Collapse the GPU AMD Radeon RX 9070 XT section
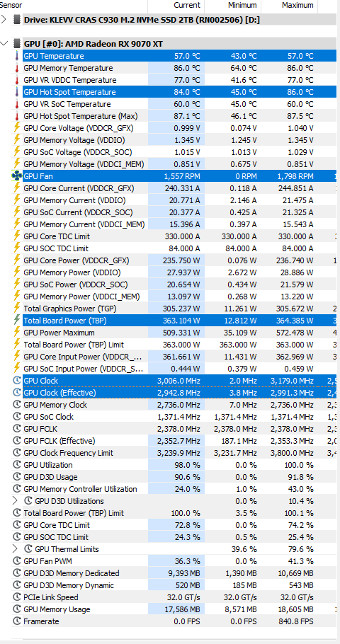The width and height of the screenshot is (340, 644). click(x=4, y=44)
